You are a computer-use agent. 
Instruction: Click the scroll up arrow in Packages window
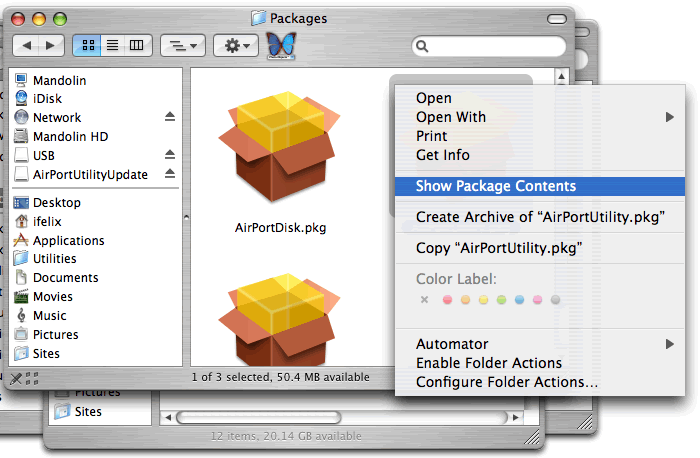562,77
